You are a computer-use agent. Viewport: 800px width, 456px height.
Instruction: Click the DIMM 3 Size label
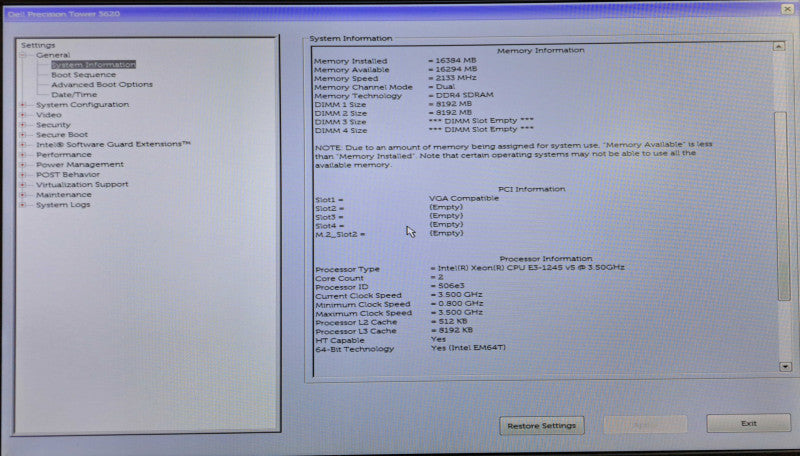coord(340,122)
